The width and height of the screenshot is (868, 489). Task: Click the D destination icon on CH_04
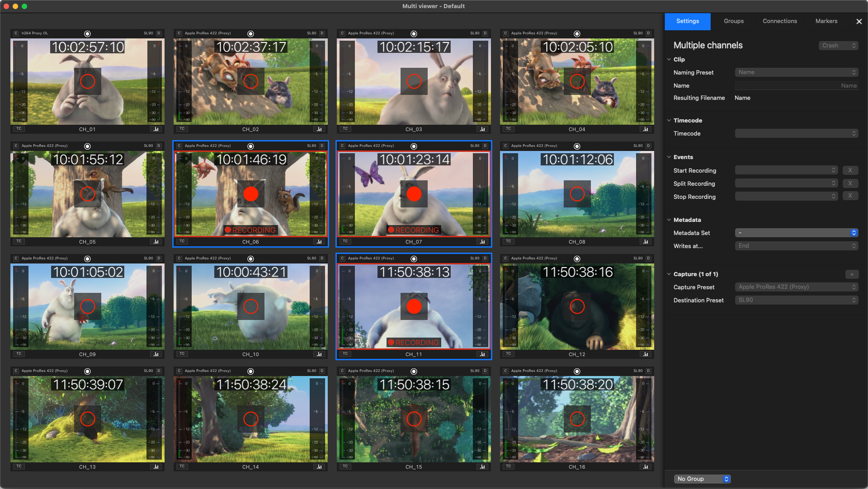(x=648, y=33)
